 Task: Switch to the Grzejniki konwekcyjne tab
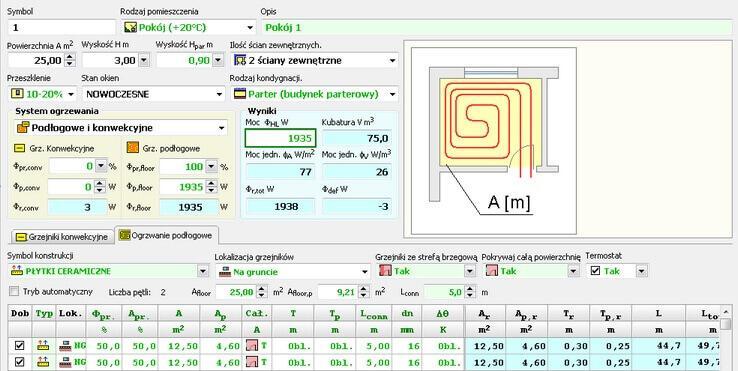(x=62, y=237)
